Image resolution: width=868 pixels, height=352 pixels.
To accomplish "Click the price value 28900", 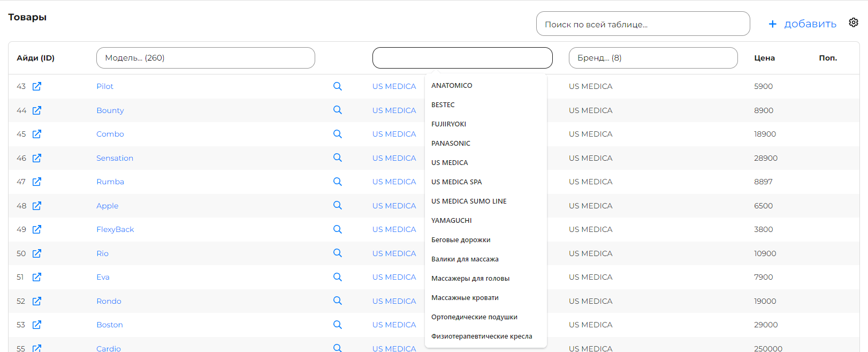I will [766, 158].
